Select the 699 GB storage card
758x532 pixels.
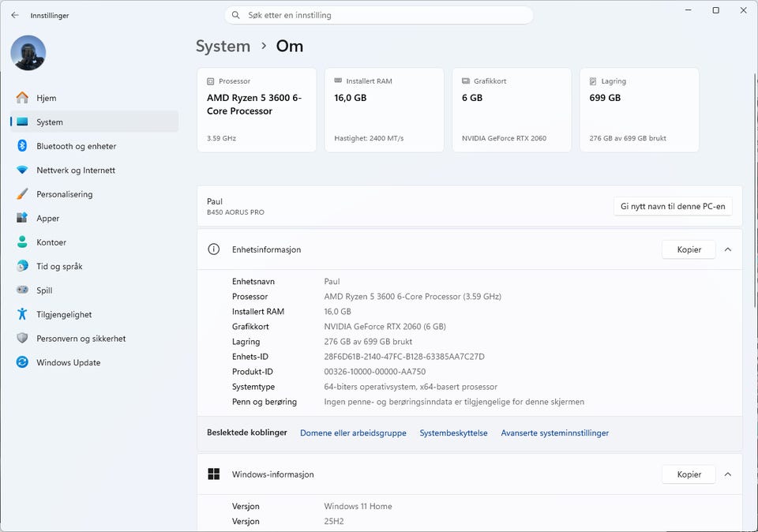click(640, 111)
